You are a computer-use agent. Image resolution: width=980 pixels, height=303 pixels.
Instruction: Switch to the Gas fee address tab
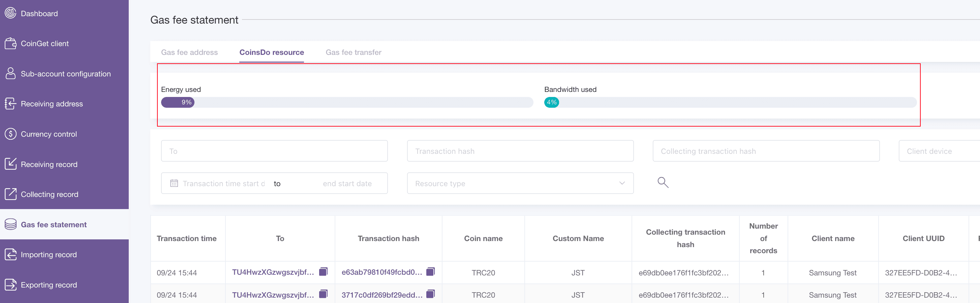(x=189, y=53)
